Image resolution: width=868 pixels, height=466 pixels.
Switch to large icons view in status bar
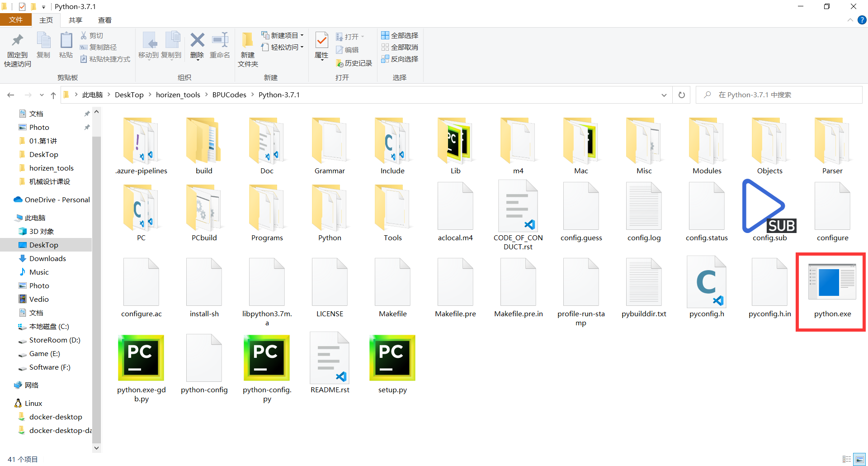click(x=859, y=459)
